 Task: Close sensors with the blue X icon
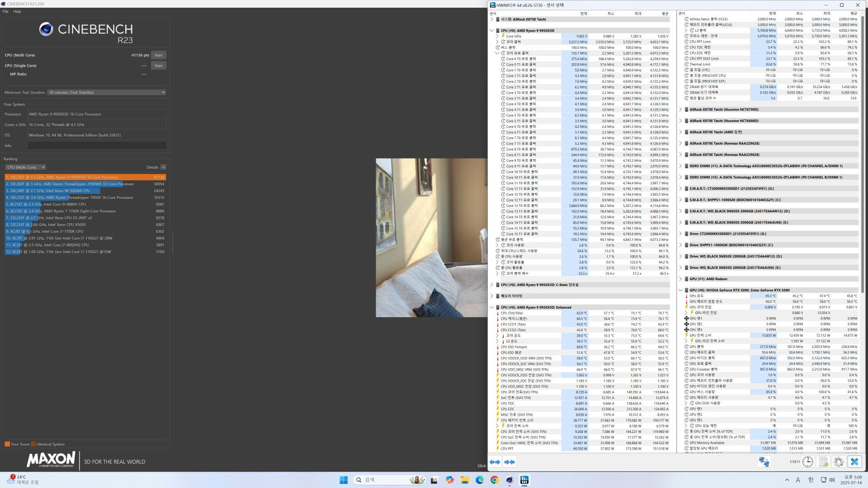(x=854, y=462)
